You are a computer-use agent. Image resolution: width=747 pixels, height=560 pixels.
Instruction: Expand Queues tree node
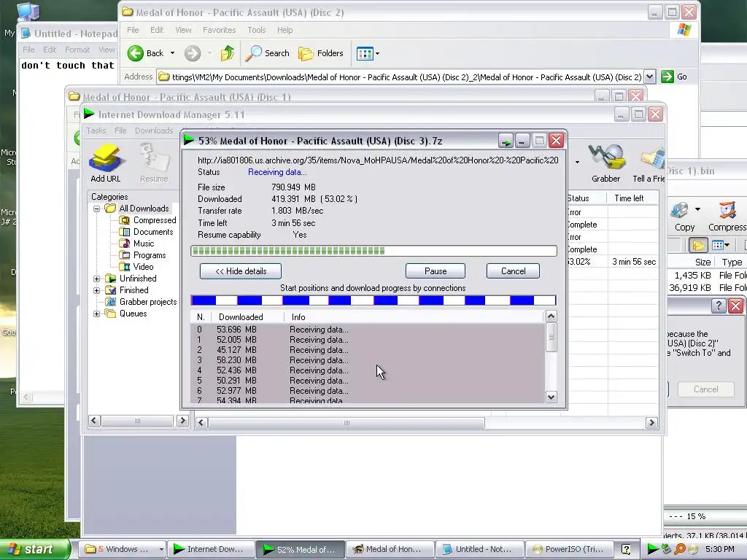(x=97, y=314)
